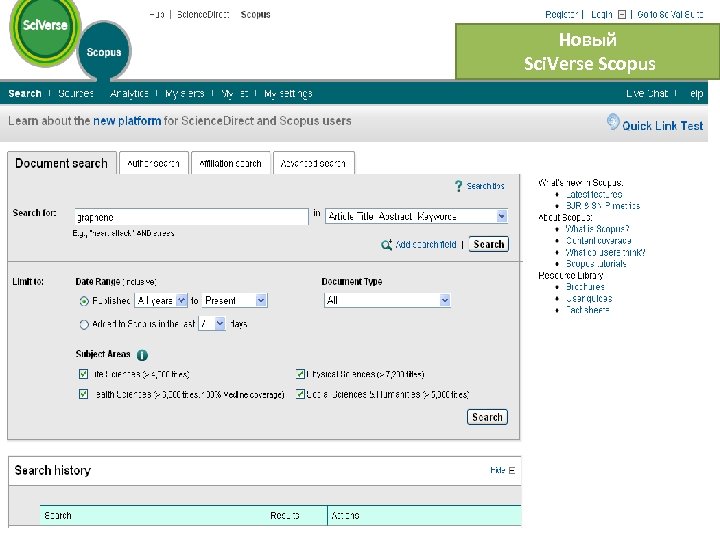Switch to Document search tab
The width and height of the screenshot is (720, 540).
coord(62,163)
